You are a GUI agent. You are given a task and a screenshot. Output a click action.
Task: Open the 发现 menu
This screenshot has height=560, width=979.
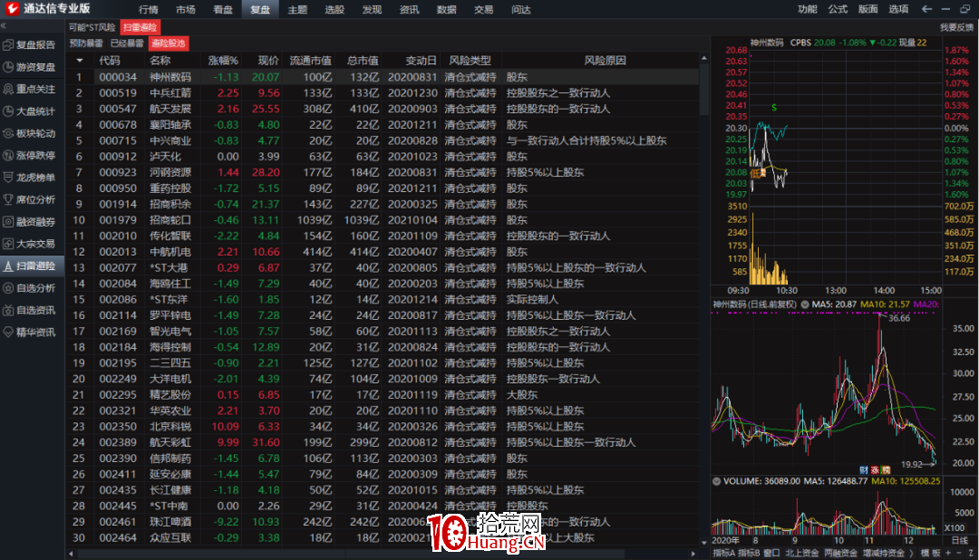[x=373, y=9]
